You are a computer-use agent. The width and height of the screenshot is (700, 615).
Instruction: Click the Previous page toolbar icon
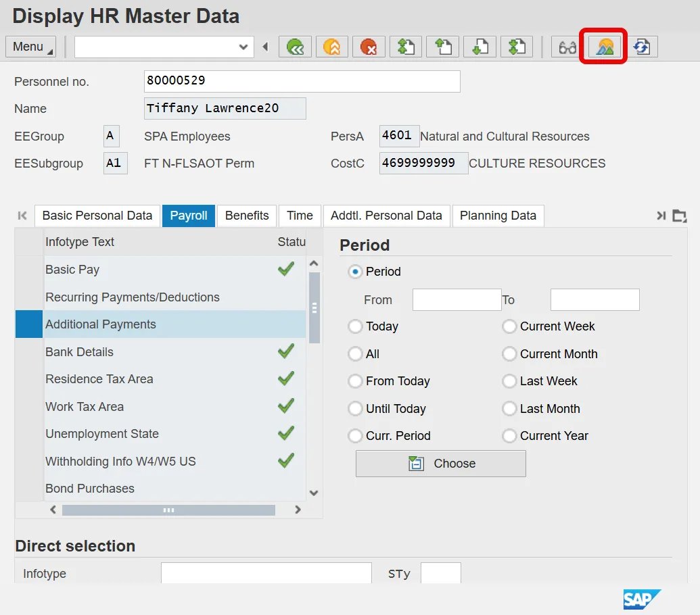[x=442, y=47]
